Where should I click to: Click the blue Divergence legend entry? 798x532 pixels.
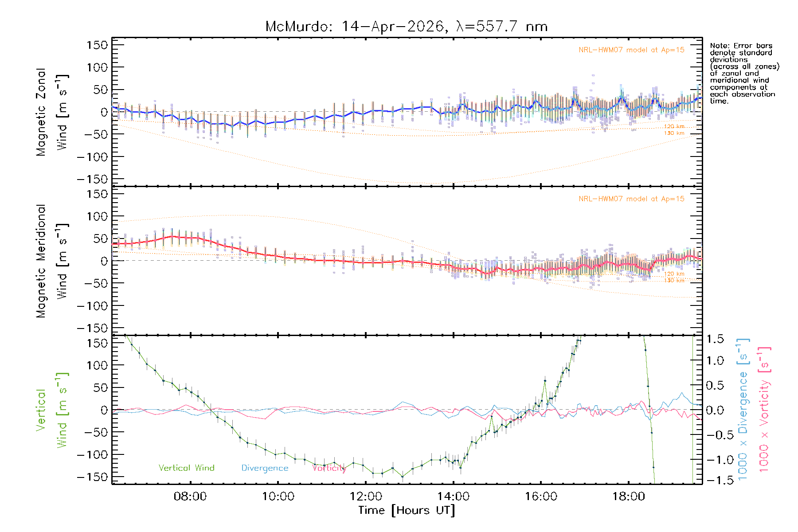point(265,468)
